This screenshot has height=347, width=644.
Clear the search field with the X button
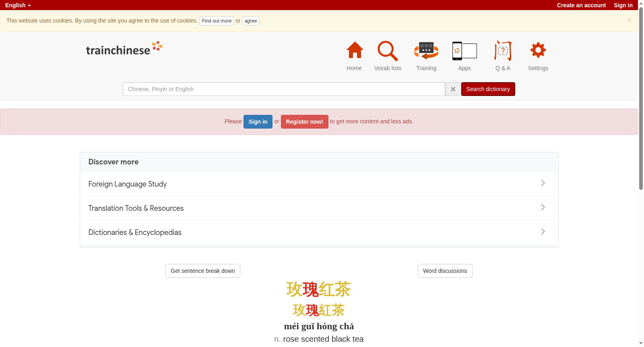click(453, 89)
